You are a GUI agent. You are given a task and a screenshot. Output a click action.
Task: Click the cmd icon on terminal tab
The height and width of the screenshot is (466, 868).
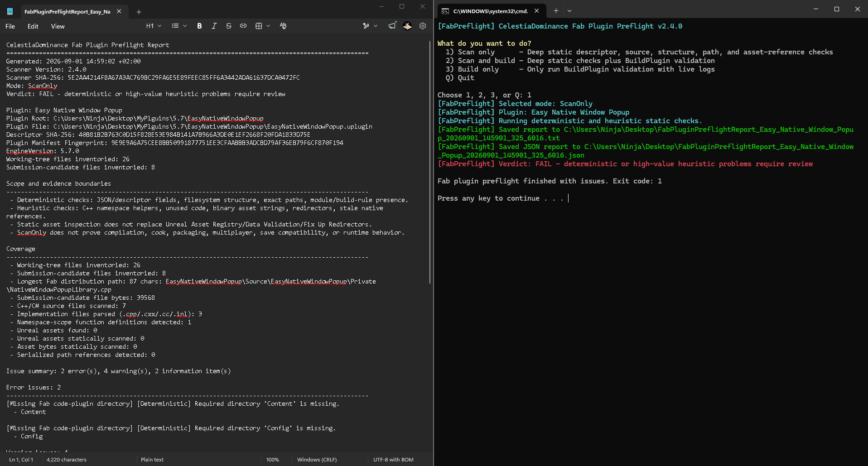point(445,11)
